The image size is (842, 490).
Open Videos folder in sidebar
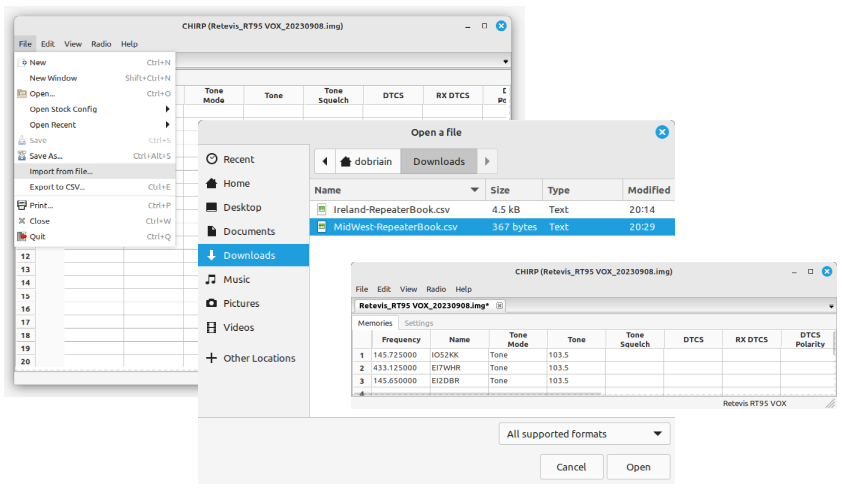click(x=253, y=327)
